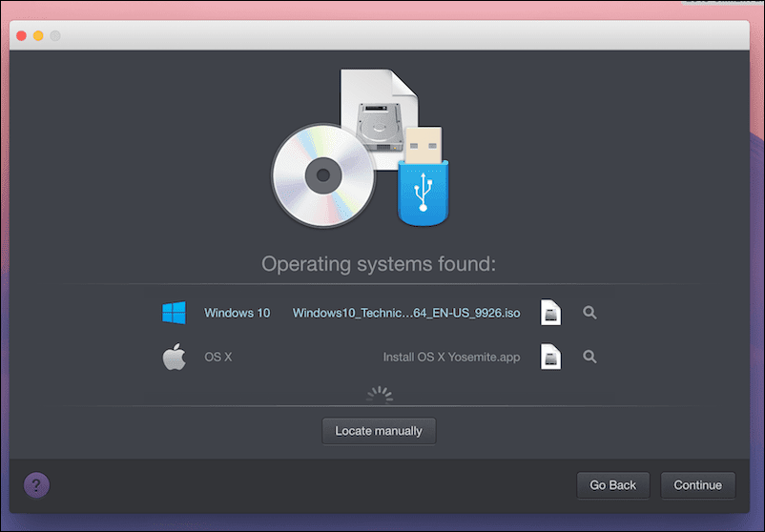Click the blue USB drive image
The height and width of the screenshot is (532, 765).
(x=424, y=176)
